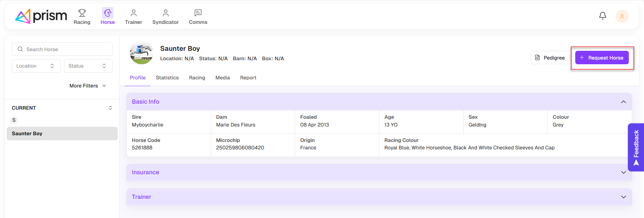Open the Location filter dropdown
This screenshot has height=218, width=644.
(36, 66)
